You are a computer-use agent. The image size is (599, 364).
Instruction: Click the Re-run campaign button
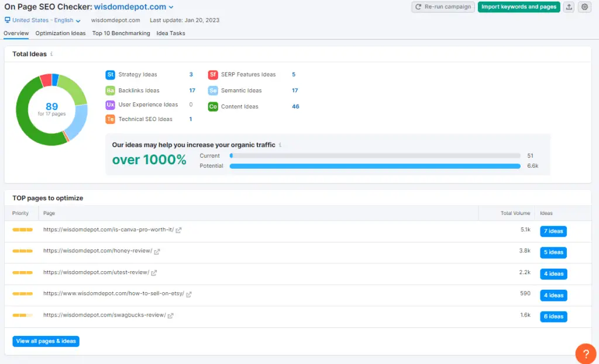443,7
